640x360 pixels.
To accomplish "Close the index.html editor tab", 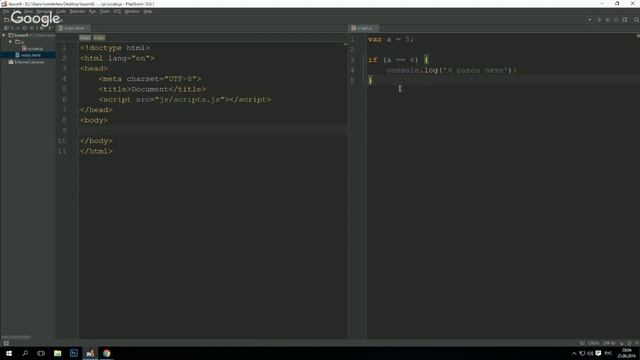I will coord(87,28).
